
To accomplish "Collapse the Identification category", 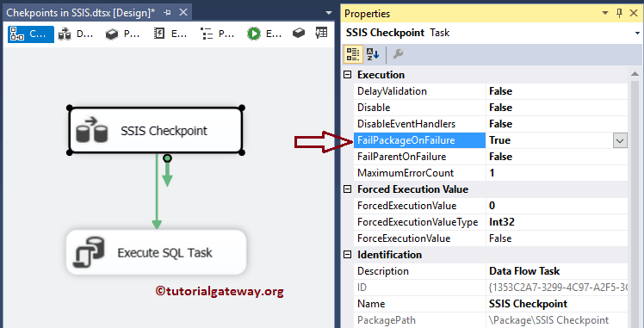I will pyautogui.click(x=348, y=255).
